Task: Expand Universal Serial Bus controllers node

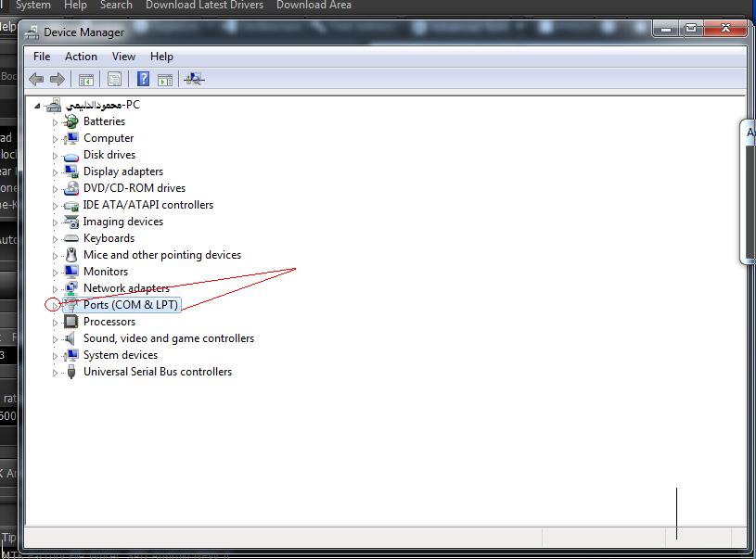Action: (55, 373)
